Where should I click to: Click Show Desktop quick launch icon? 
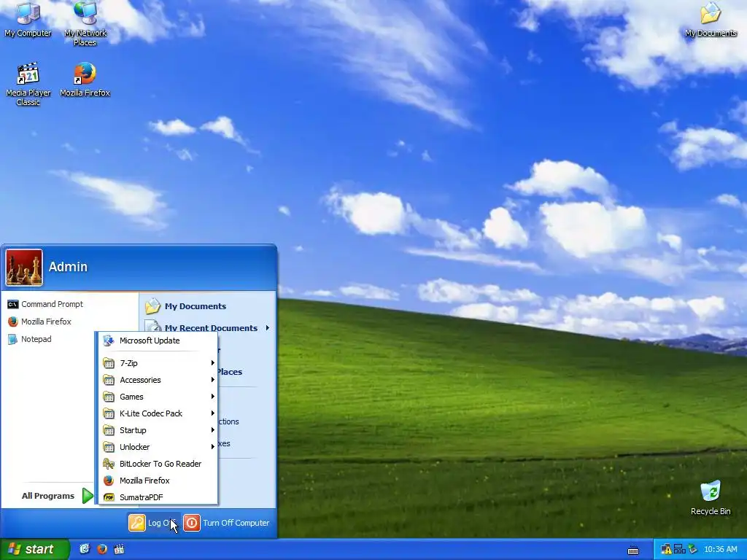coord(85,549)
